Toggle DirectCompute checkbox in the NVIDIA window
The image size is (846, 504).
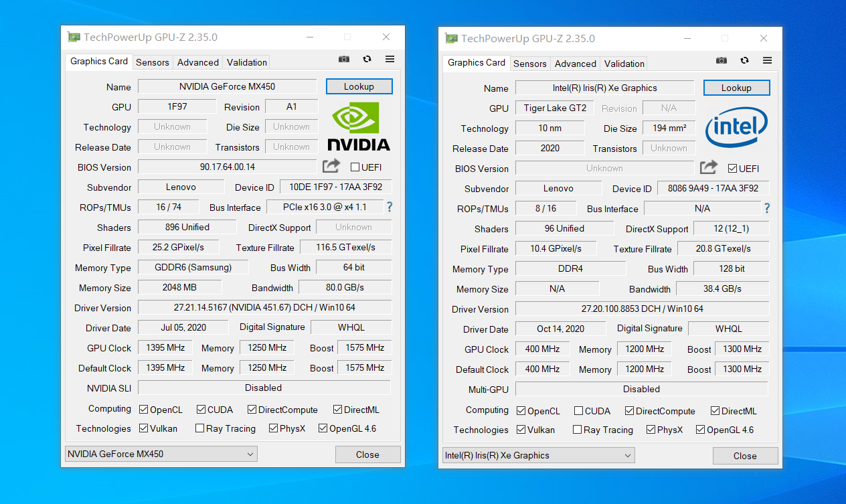pos(252,409)
